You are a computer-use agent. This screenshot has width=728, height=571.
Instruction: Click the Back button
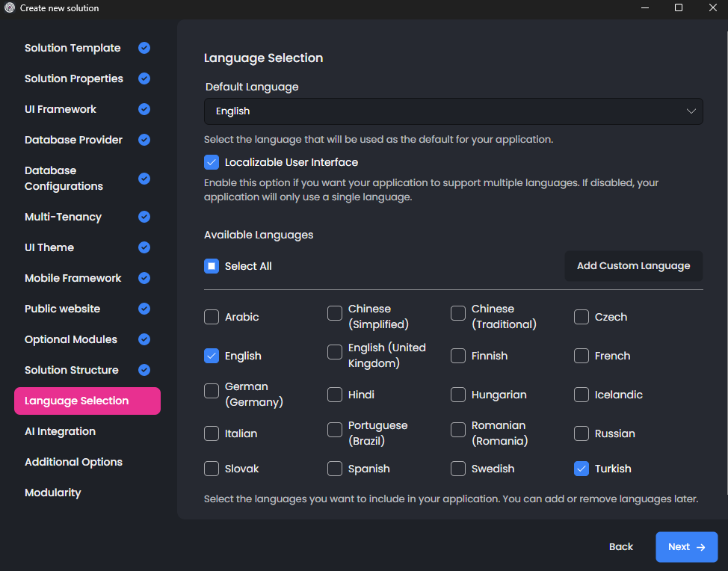click(x=620, y=547)
